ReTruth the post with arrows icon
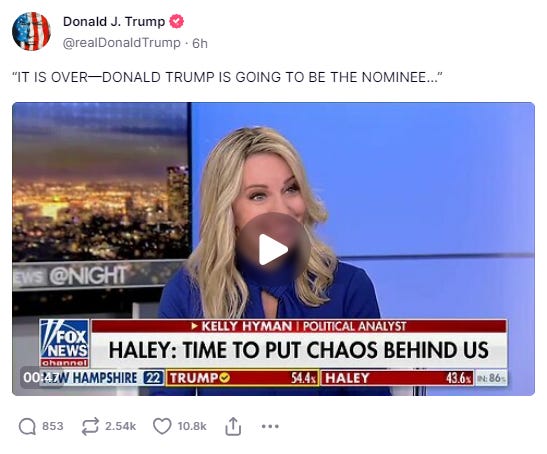Viewport: 547px width, 454px height. pyautogui.click(x=90, y=426)
